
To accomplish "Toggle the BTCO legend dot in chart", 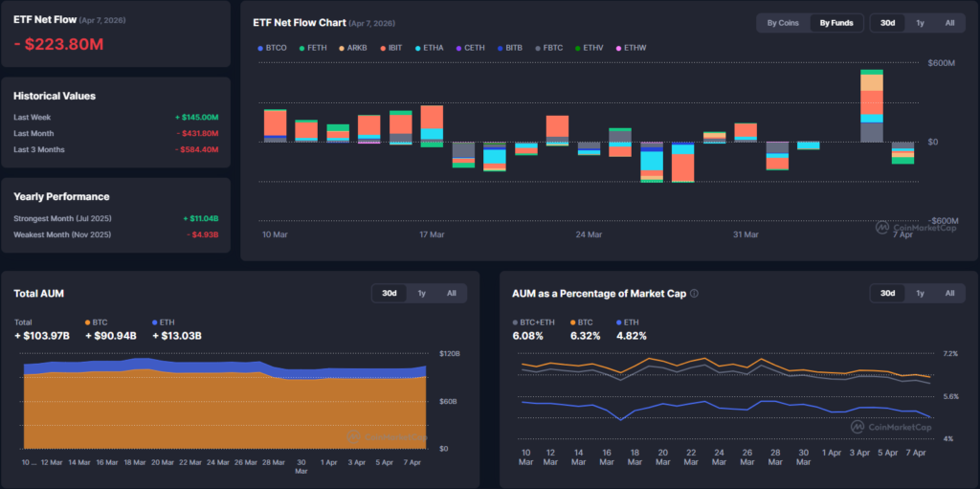I will coord(260,48).
